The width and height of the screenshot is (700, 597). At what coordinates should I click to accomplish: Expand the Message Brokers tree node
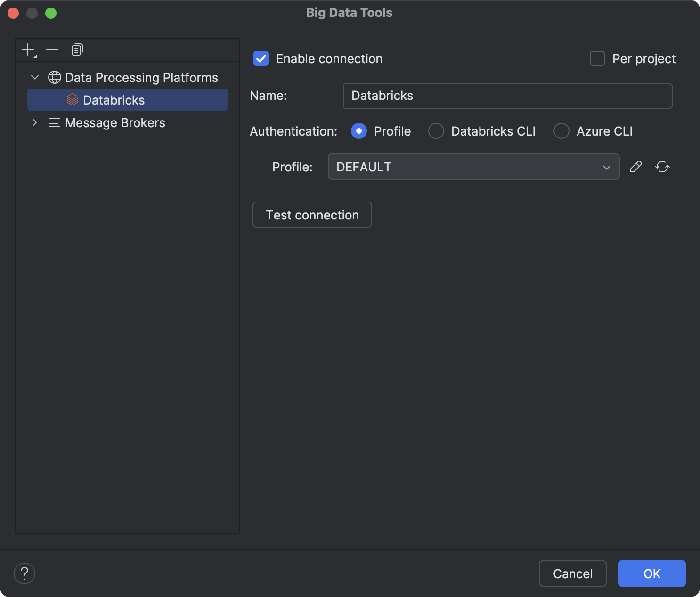34,122
